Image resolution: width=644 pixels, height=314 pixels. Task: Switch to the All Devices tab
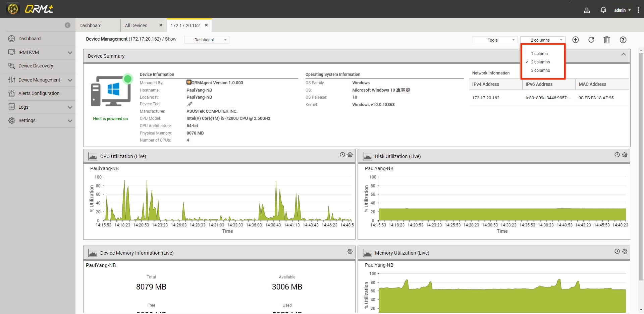pyautogui.click(x=136, y=25)
